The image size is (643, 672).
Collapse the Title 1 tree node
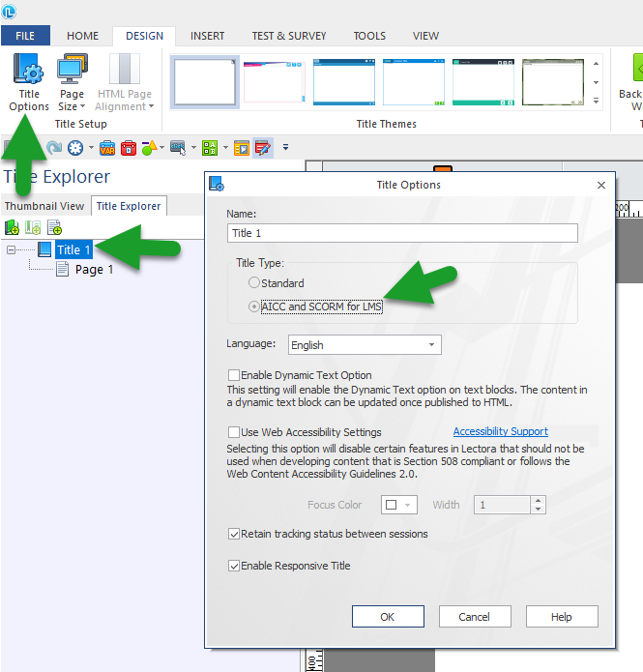[12, 249]
